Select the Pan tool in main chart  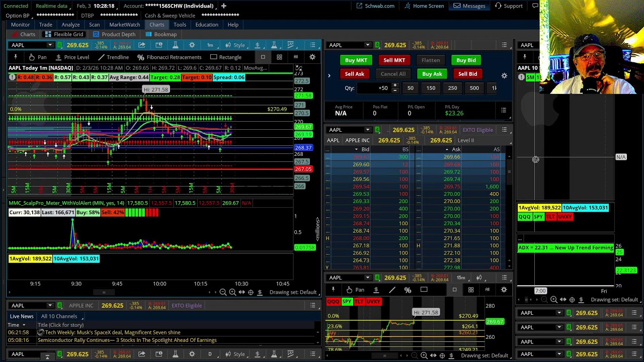pos(37,57)
